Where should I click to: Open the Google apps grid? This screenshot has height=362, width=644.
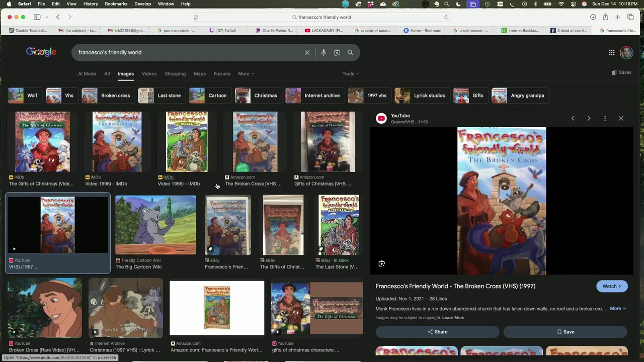[x=612, y=52]
